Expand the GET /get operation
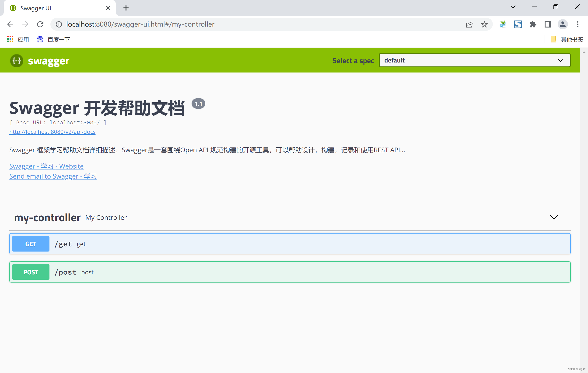 tap(290, 243)
